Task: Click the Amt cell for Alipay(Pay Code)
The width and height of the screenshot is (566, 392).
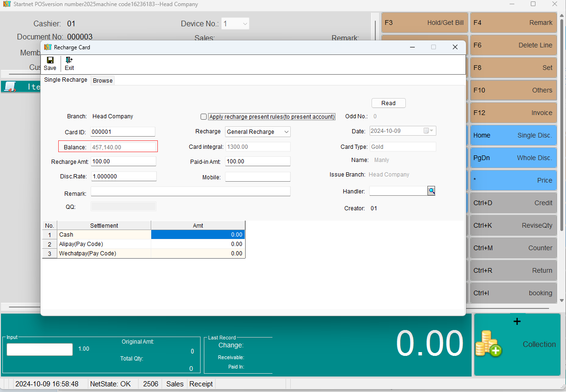Action: (198, 244)
